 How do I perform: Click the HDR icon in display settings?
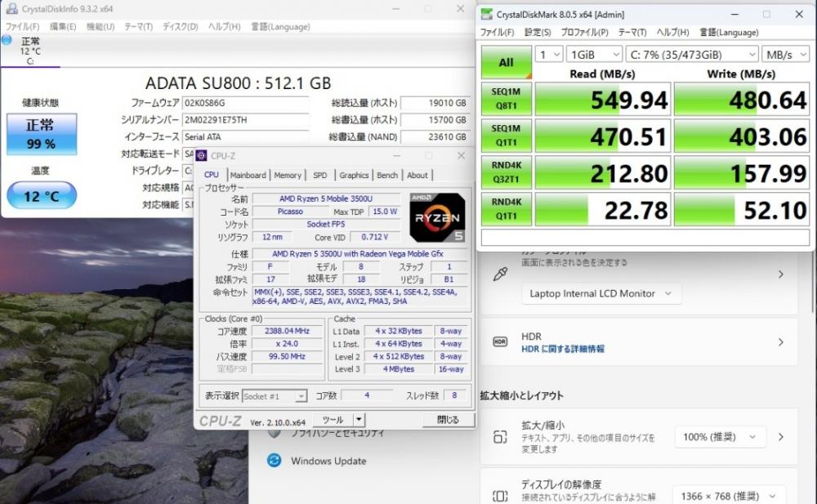tap(500, 342)
